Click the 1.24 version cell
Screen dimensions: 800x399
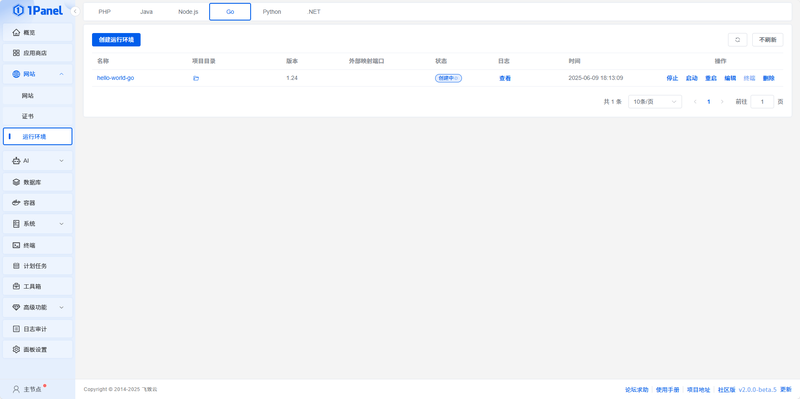pos(292,78)
